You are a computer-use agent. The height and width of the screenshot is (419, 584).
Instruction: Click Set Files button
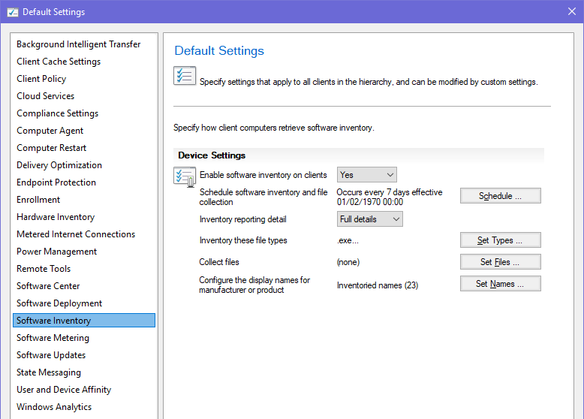(500, 262)
